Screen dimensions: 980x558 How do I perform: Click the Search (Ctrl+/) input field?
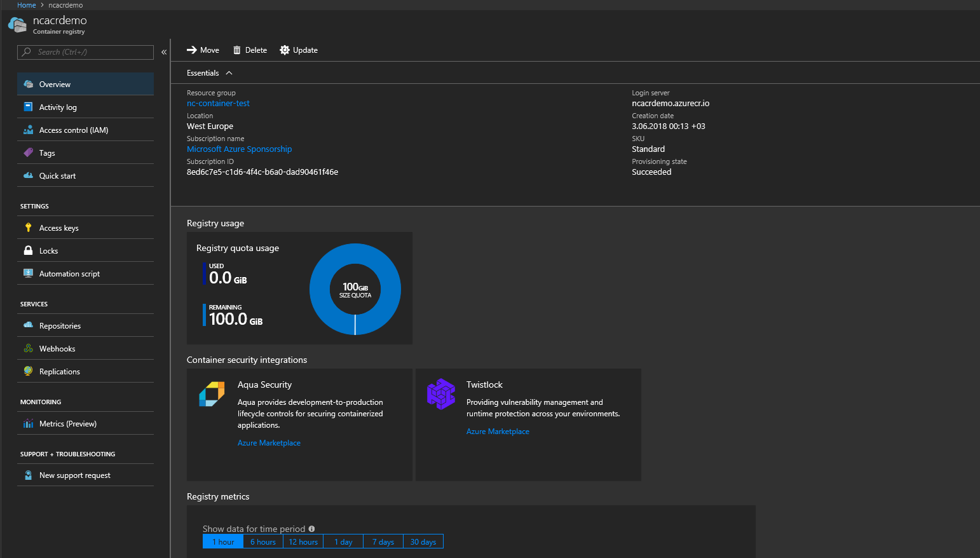click(85, 52)
